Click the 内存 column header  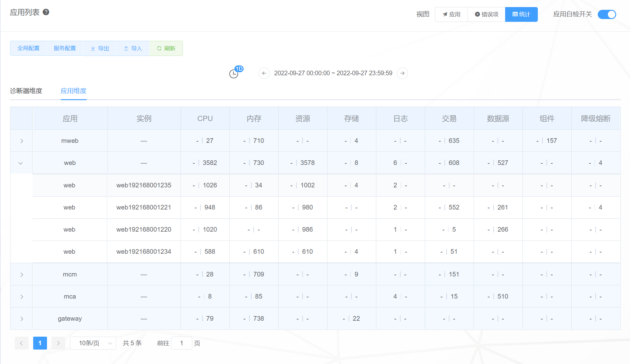254,119
